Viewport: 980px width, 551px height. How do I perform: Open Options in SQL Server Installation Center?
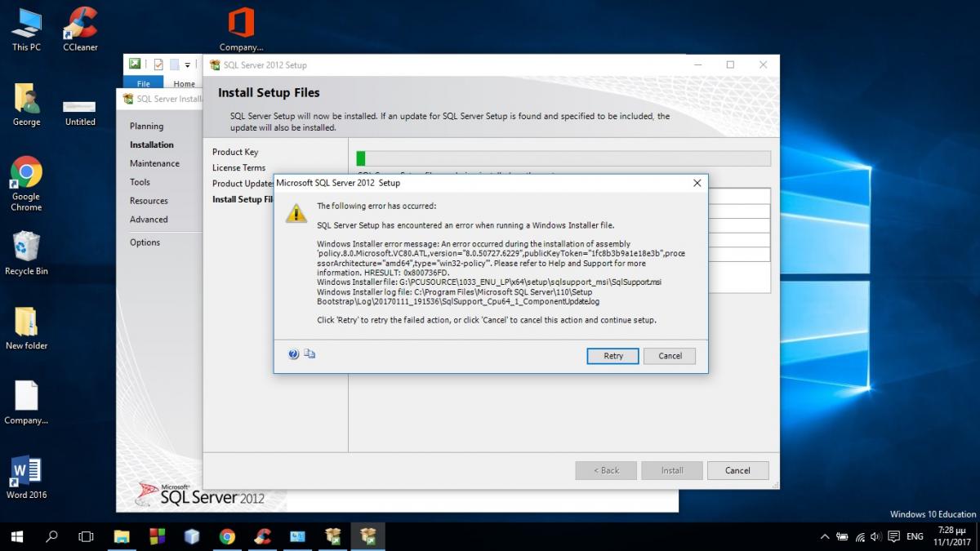(x=145, y=242)
